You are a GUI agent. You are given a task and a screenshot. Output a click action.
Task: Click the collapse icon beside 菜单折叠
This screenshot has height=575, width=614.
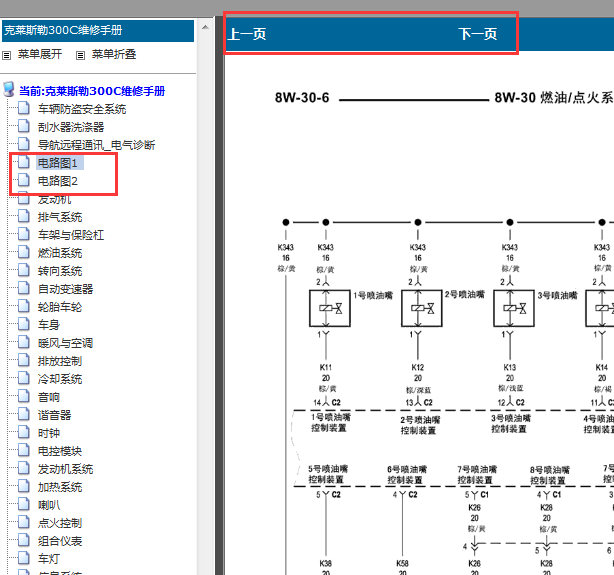coord(80,55)
